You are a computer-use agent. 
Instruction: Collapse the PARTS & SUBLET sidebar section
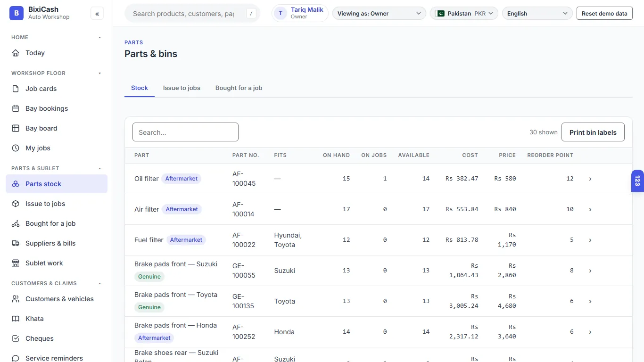pos(100,168)
